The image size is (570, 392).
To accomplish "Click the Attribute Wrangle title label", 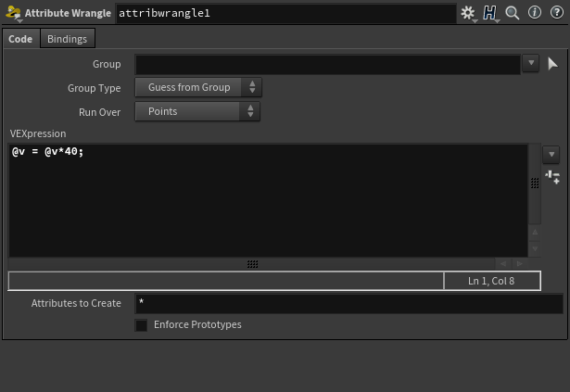I will (x=68, y=14).
